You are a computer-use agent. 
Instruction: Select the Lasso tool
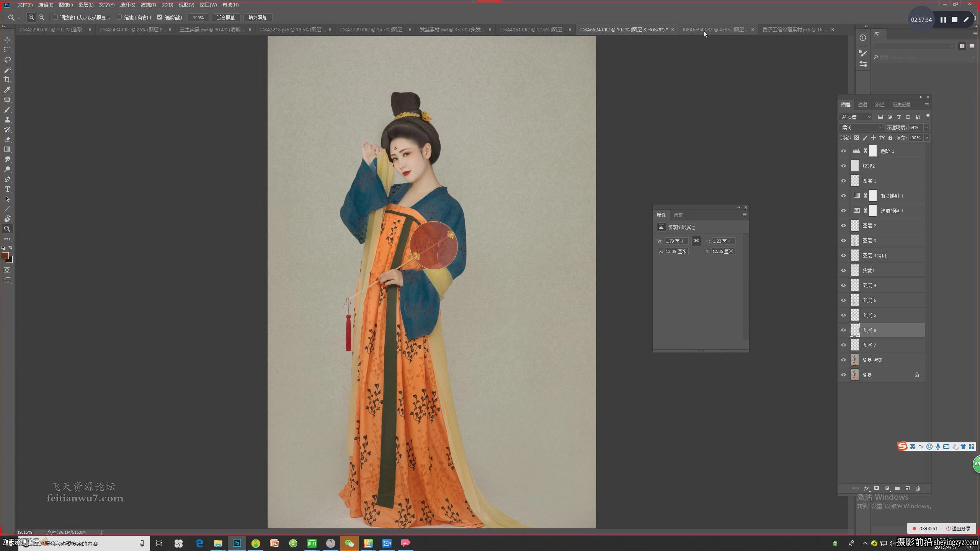point(7,60)
